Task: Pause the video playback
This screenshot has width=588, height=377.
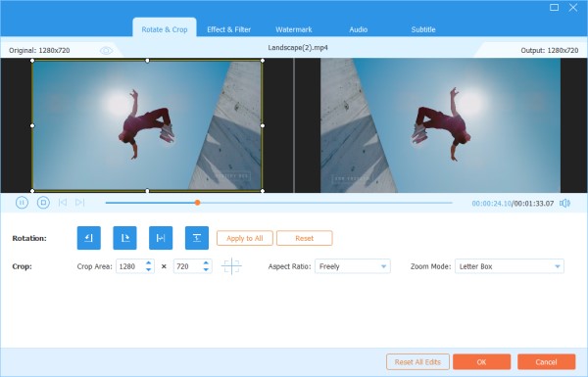Action: pos(22,203)
